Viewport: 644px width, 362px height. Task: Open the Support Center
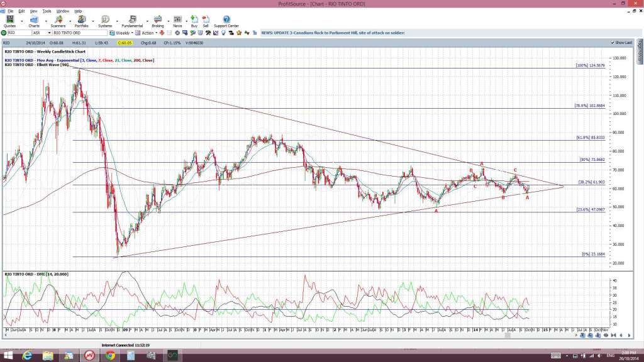(226, 21)
